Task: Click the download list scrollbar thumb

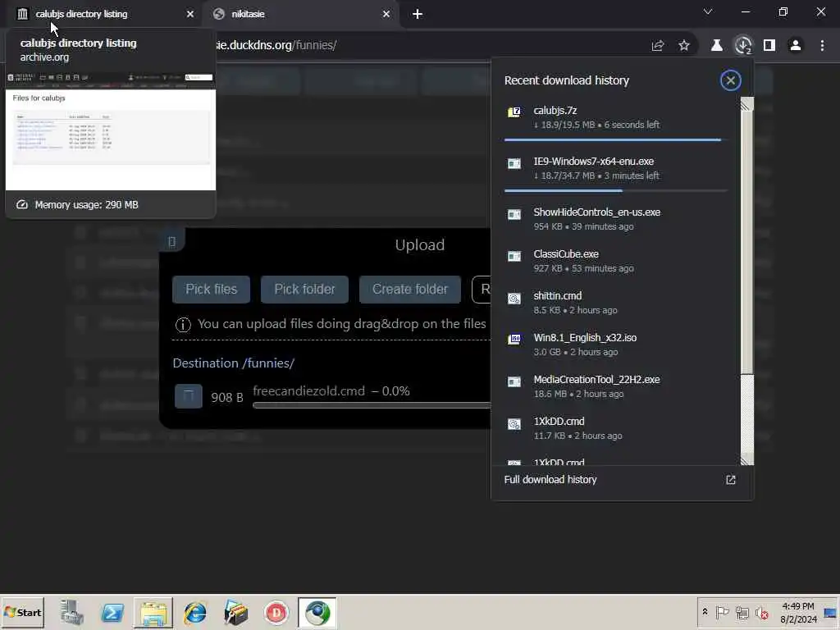Action: click(x=746, y=242)
